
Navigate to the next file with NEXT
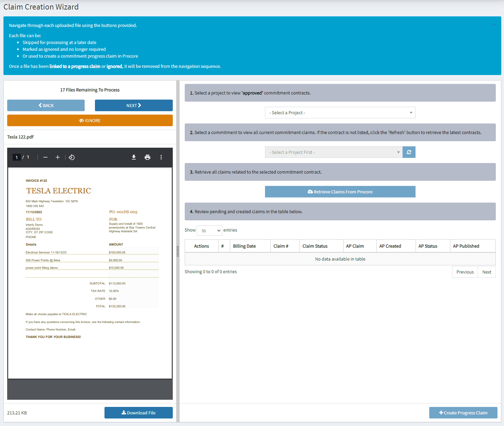click(x=134, y=105)
